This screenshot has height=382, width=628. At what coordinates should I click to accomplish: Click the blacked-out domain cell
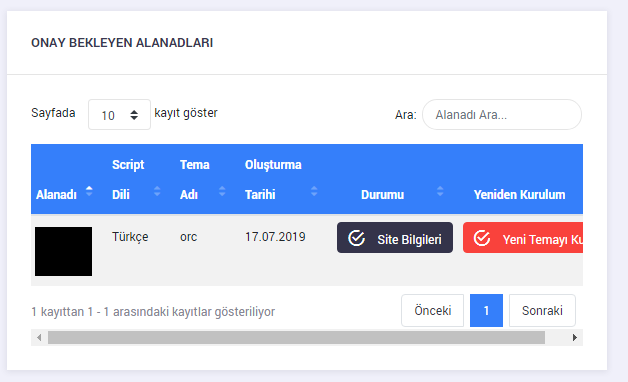[63, 251]
